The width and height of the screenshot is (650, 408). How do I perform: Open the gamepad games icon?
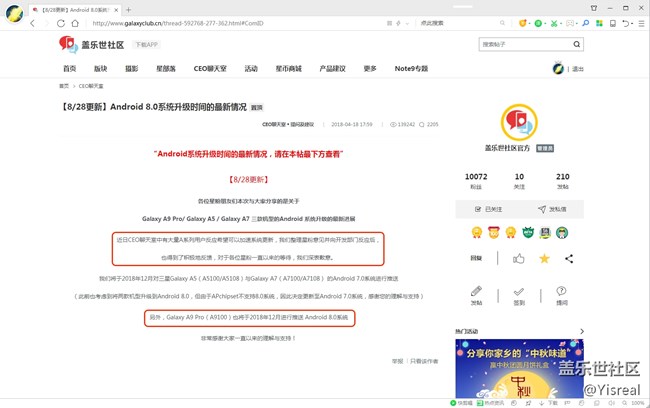570,23
